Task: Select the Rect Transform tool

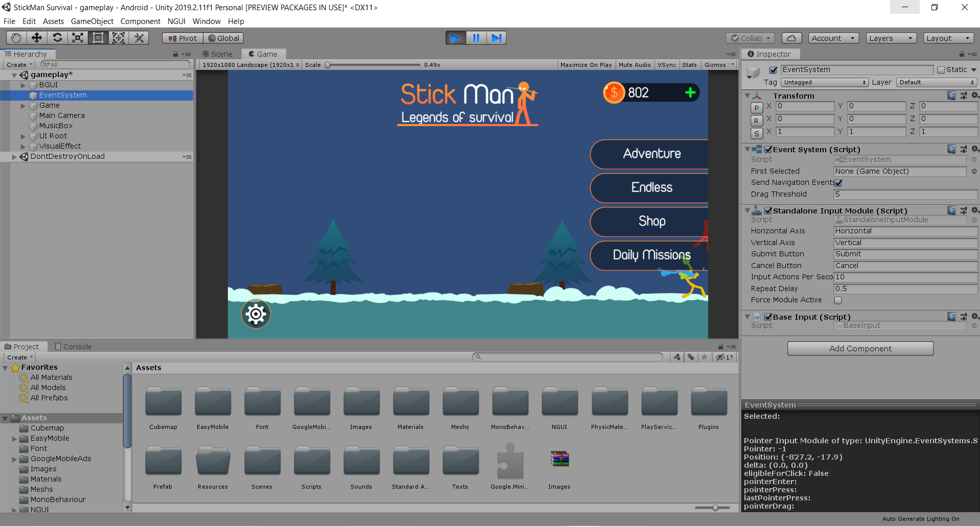Action: coord(98,38)
